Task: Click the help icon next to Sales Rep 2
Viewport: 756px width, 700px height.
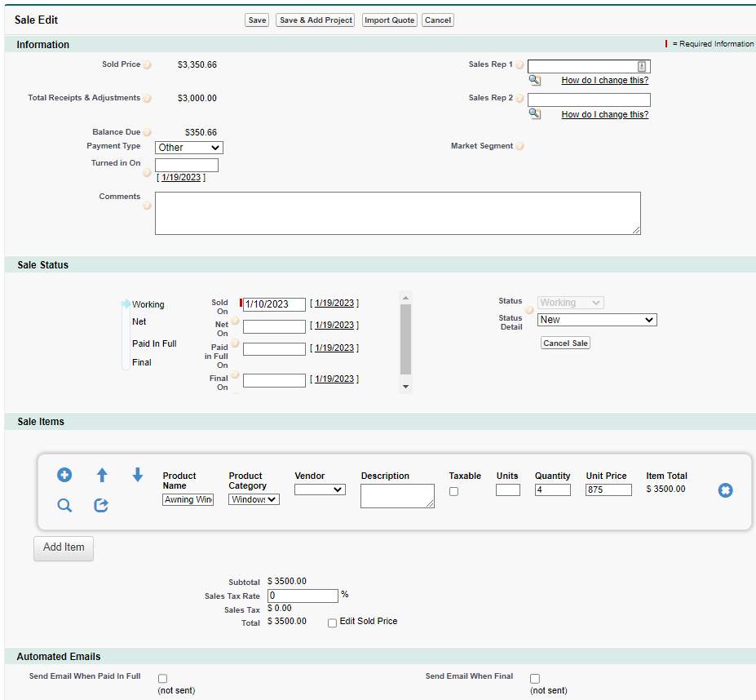Action: point(519,99)
